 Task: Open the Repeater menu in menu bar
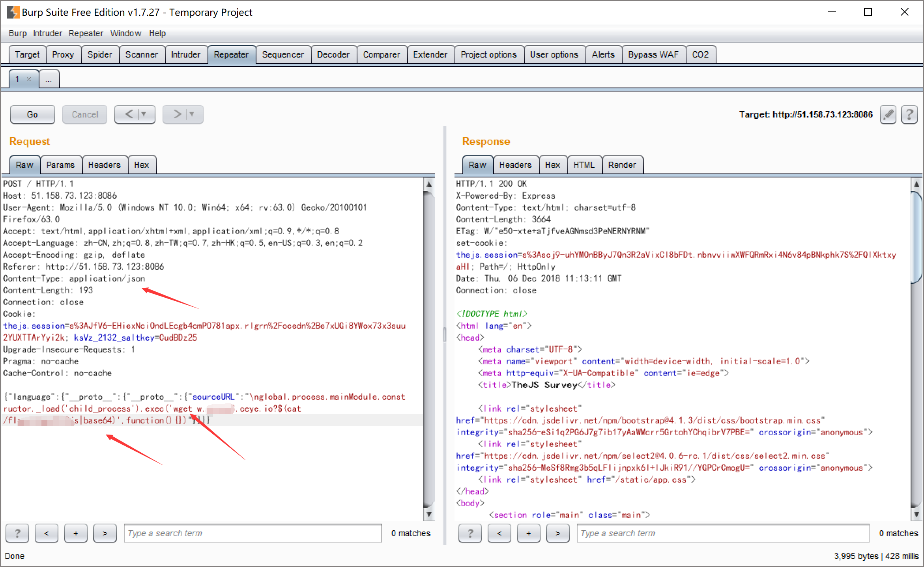(x=86, y=34)
